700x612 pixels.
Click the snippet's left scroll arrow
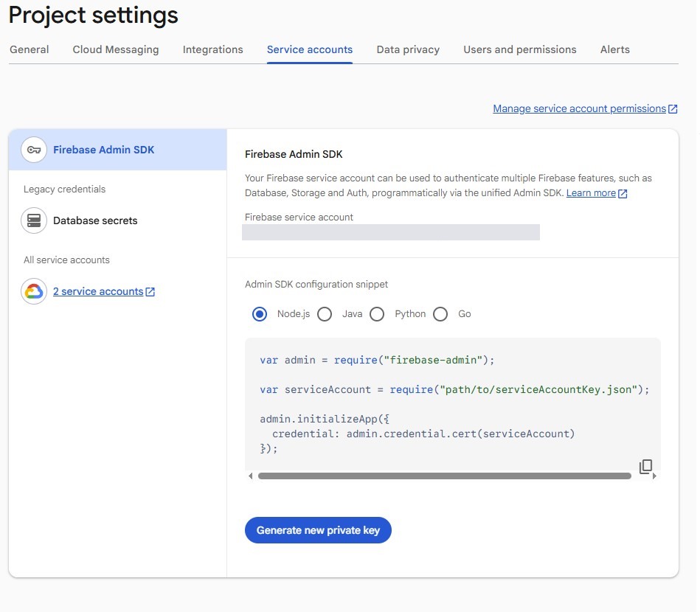point(251,476)
